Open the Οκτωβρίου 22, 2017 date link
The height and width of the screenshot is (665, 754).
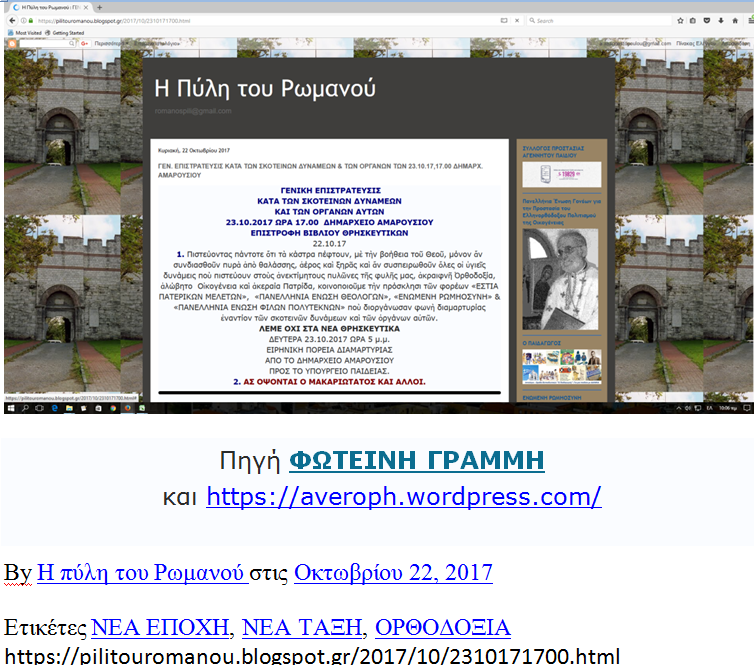(393, 573)
